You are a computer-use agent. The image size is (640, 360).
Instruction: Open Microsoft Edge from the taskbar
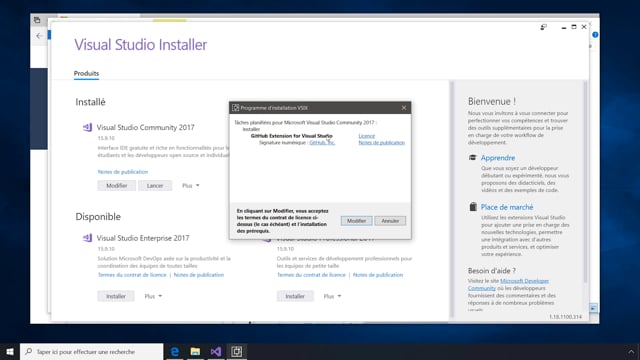tap(175, 351)
